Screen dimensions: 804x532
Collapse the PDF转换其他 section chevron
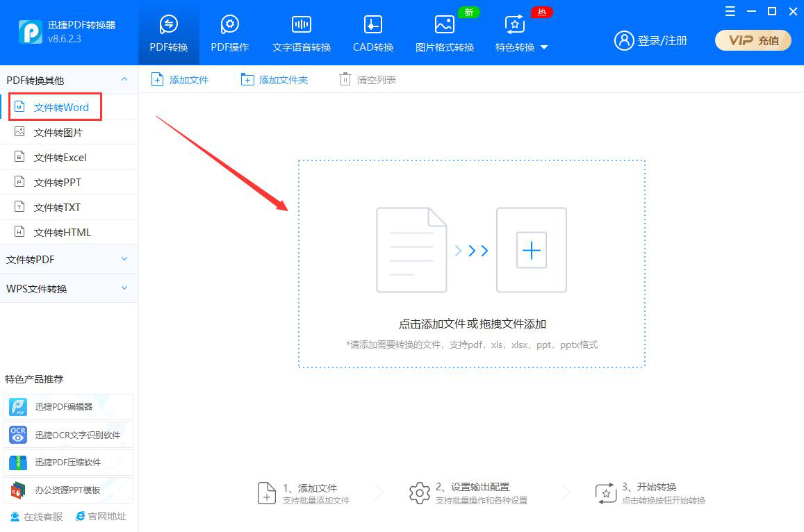pyautogui.click(x=124, y=79)
